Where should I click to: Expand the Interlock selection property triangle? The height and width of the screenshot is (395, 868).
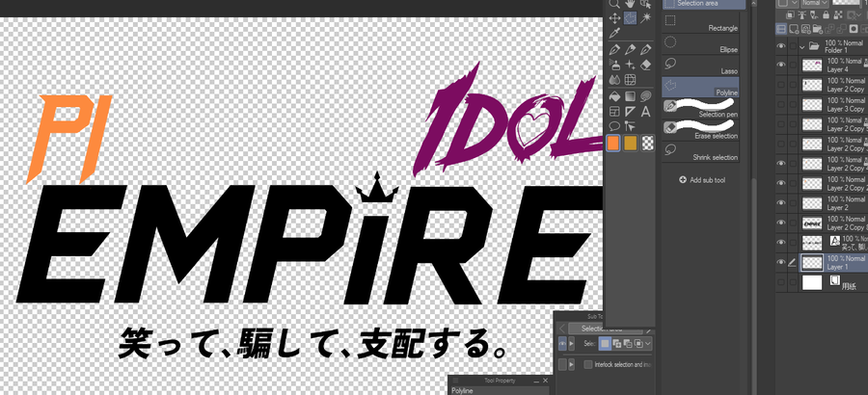[x=572, y=364]
